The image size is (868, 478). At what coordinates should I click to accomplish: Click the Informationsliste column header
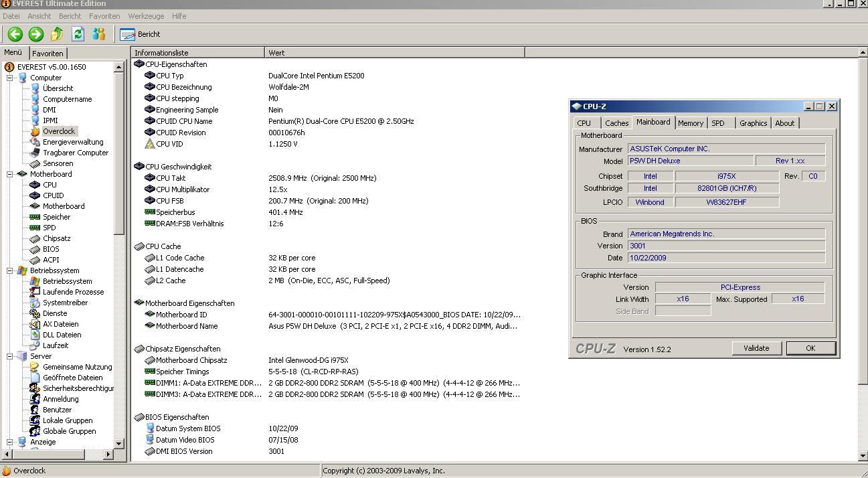point(198,52)
